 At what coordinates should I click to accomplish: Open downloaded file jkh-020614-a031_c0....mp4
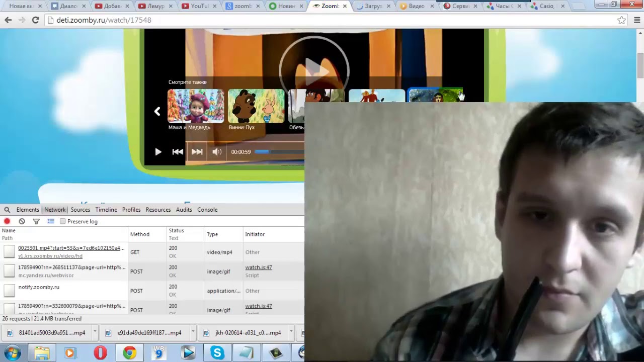point(243,333)
